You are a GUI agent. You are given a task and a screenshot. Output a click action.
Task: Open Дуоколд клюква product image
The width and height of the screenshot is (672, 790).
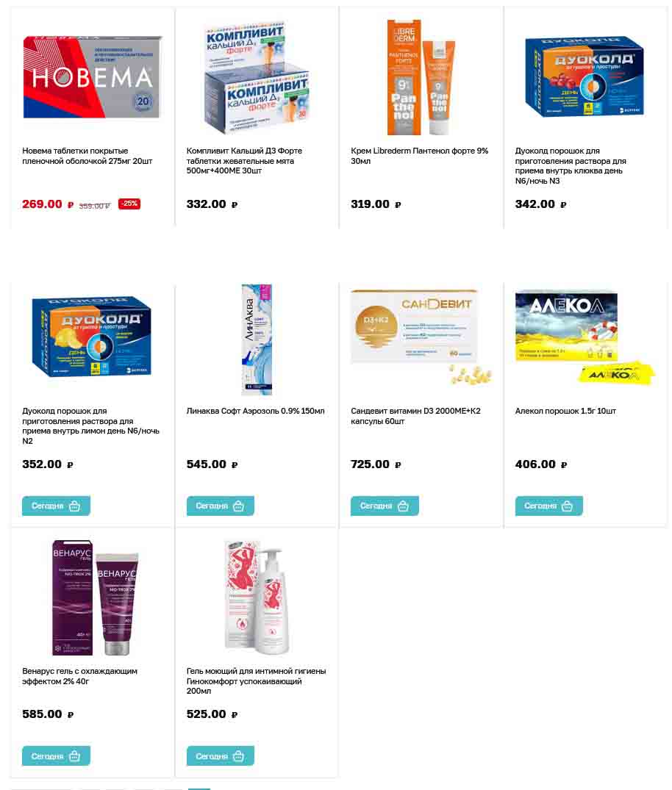pyautogui.click(x=585, y=76)
